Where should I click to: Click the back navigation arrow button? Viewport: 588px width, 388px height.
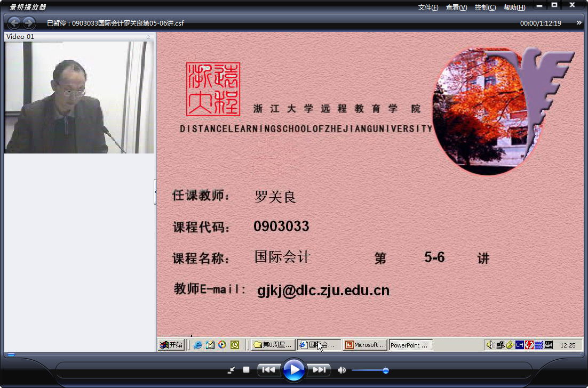pos(14,23)
